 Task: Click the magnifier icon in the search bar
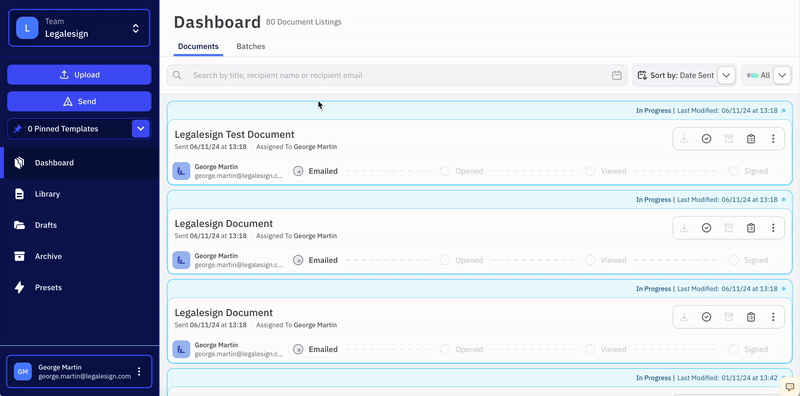click(177, 76)
